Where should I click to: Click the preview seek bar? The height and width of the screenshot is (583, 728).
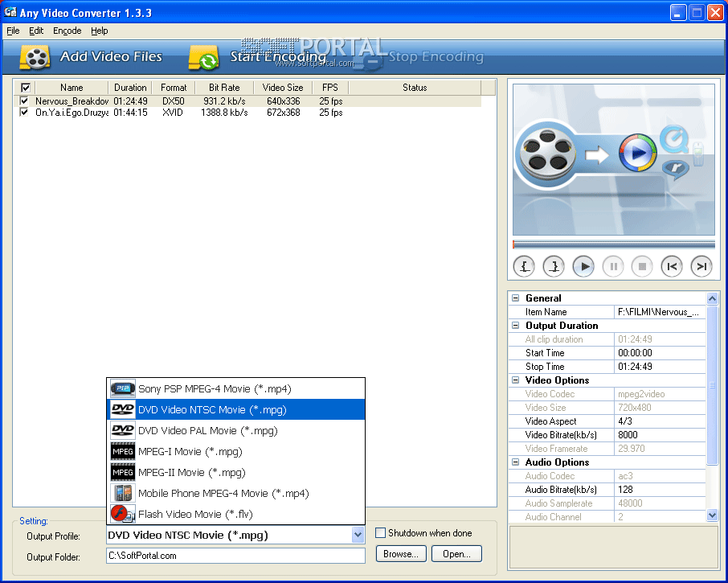coord(613,244)
